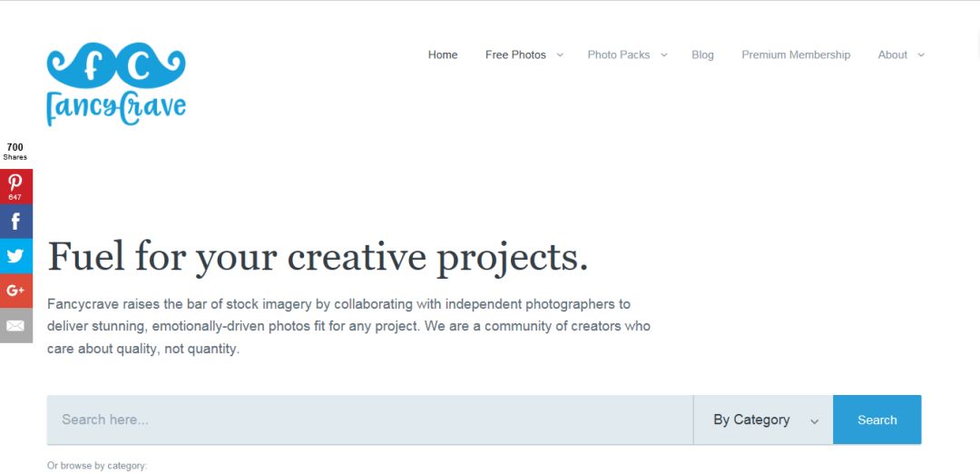Expand the Free Photos menu chevron
Screen dimensions: 980x474
click(x=560, y=55)
